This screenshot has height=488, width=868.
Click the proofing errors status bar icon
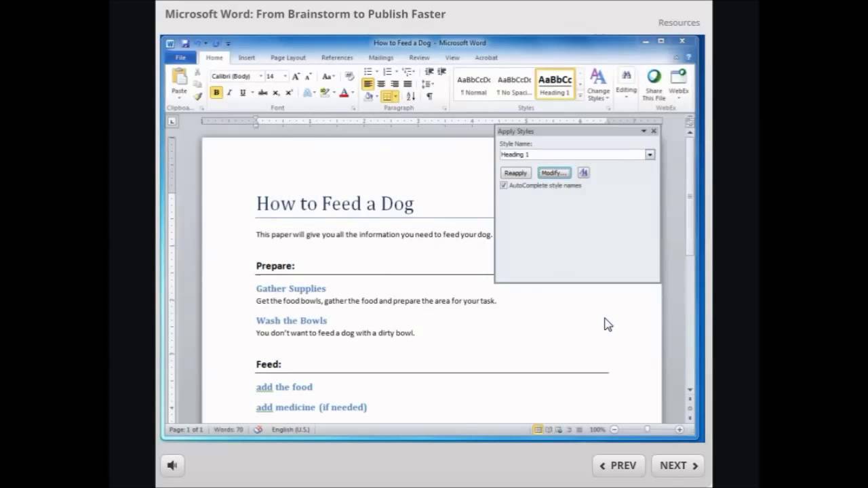click(258, 430)
